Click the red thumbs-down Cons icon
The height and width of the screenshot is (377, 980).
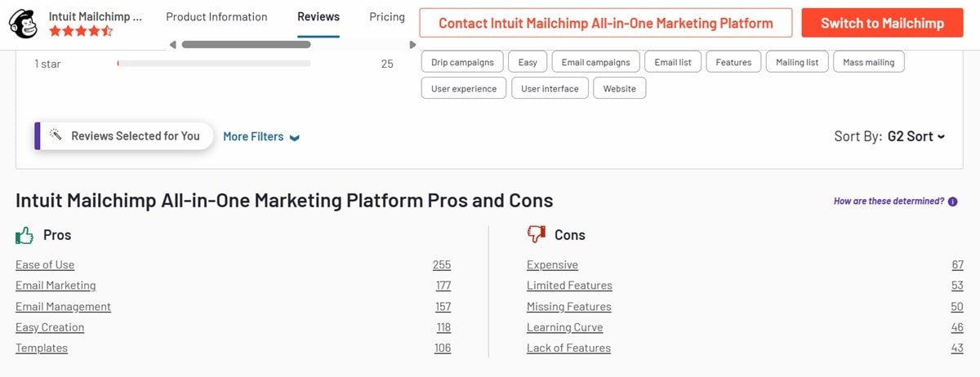[536, 235]
